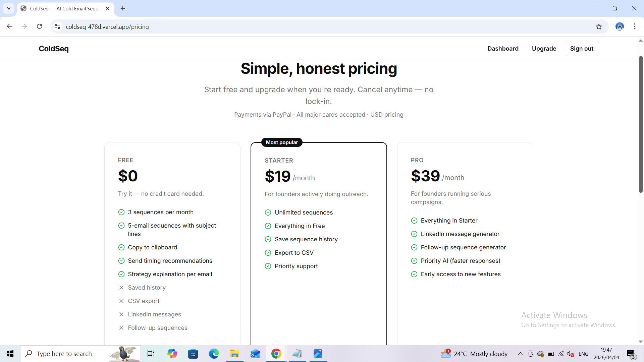Open the Dashboard nav link
This screenshot has width=644, height=362.
click(503, 49)
